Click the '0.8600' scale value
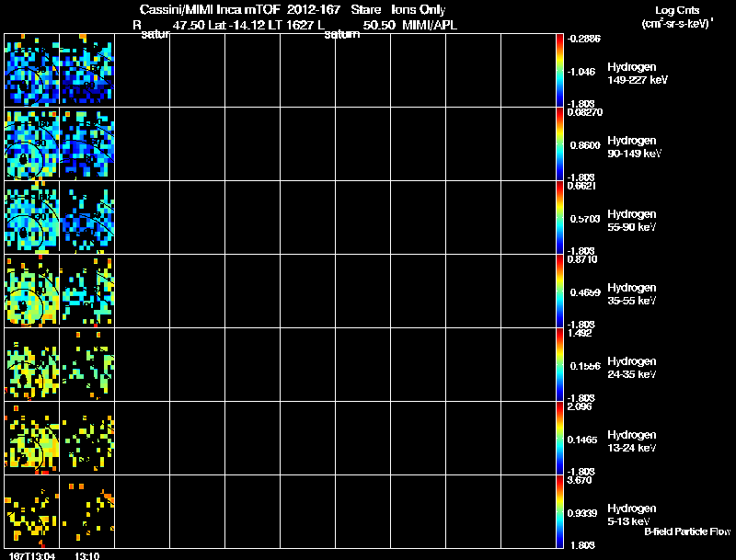This screenshot has height=560, width=736. (585, 145)
